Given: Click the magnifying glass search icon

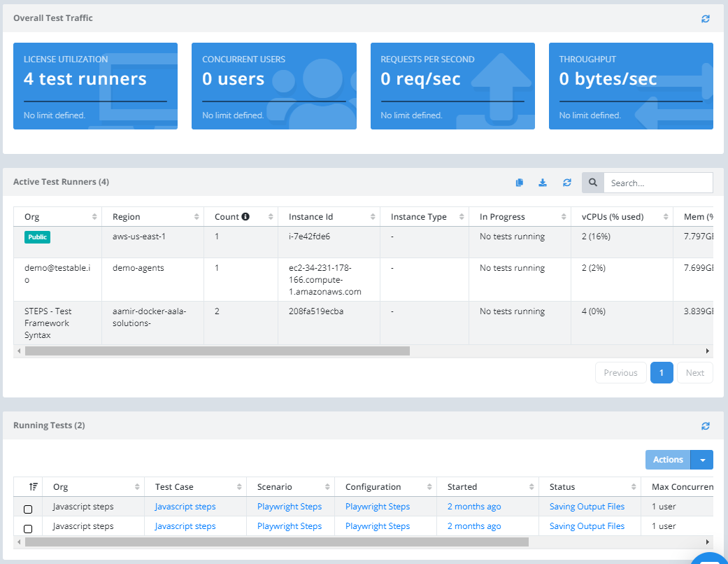Looking at the screenshot, I should pos(593,183).
